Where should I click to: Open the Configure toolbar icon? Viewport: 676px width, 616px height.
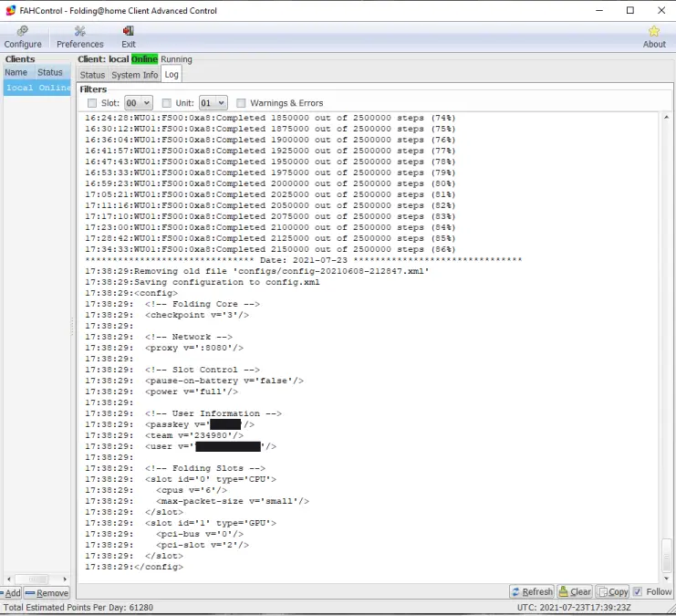pyautogui.click(x=23, y=37)
